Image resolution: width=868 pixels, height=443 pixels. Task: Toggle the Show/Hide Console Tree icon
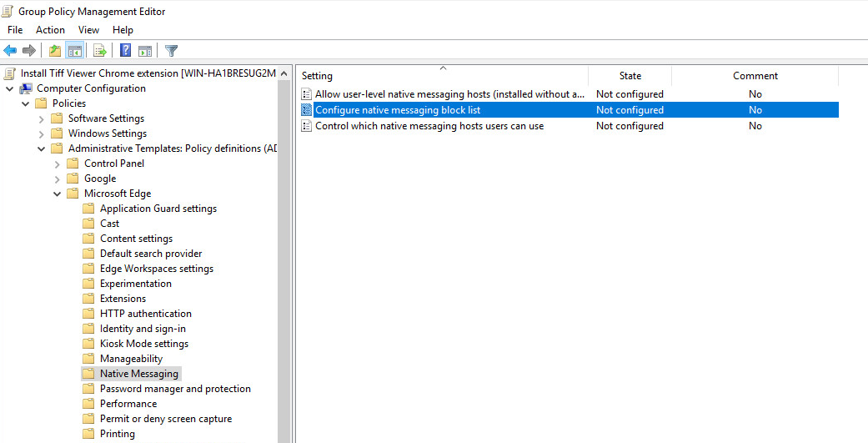(x=74, y=51)
